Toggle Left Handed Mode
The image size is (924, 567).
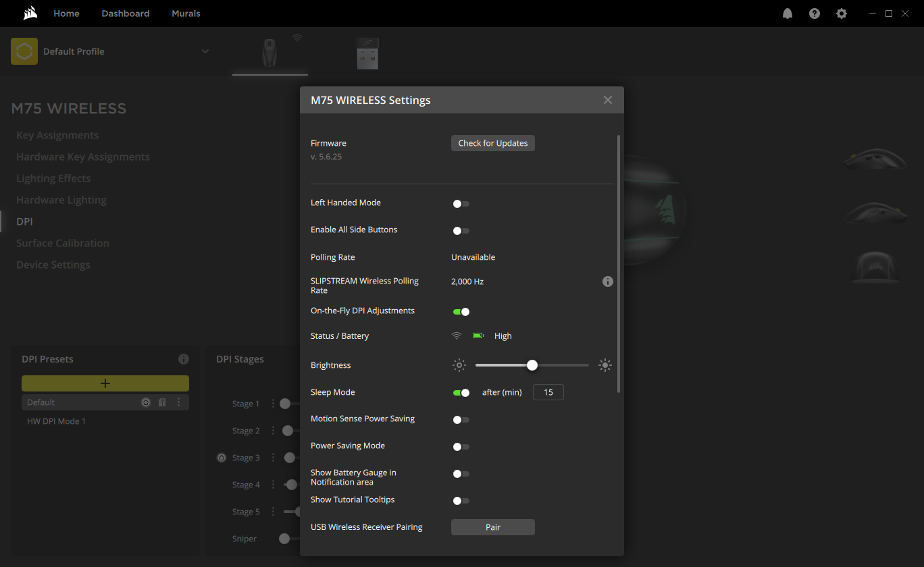pos(461,203)
